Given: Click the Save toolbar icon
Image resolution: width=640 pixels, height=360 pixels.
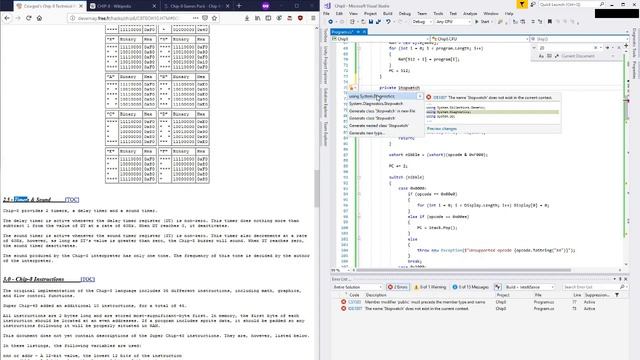Looking at the screenshot, I should click(371, 22).
